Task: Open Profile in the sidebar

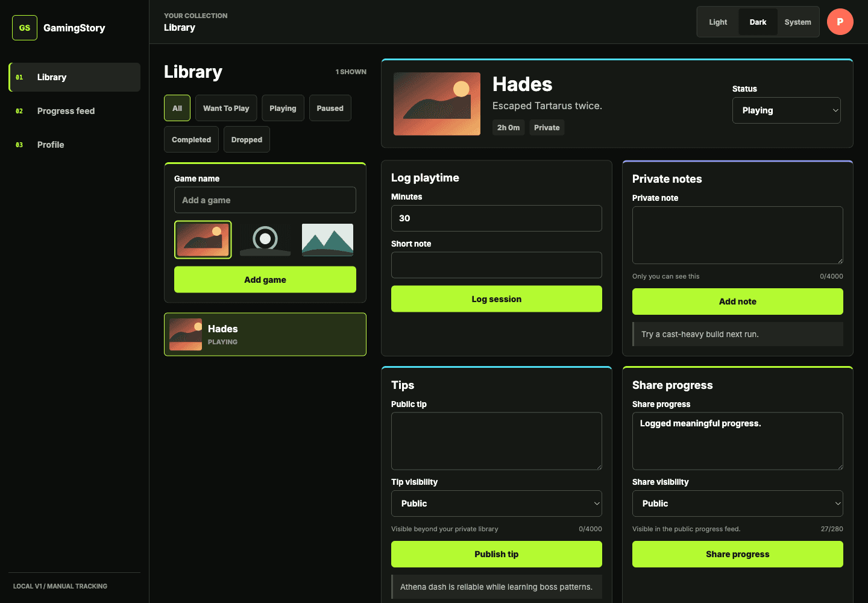Action: tap(75, 145)
